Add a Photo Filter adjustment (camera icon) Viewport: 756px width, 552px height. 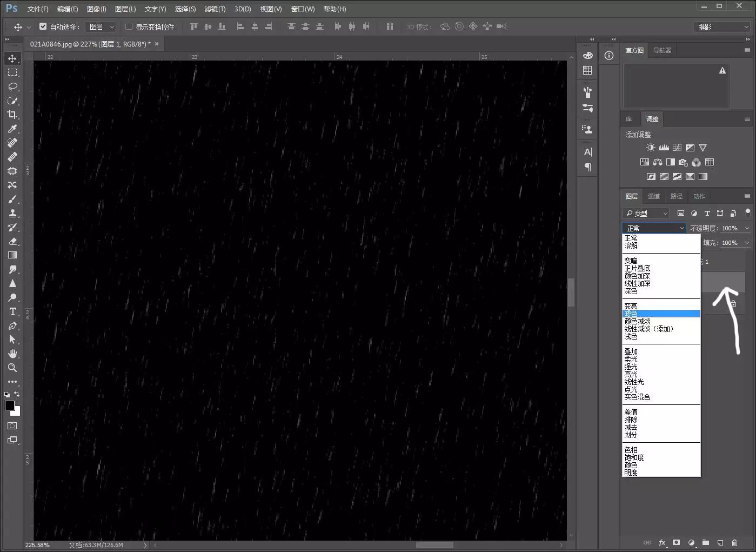point(684,162)
